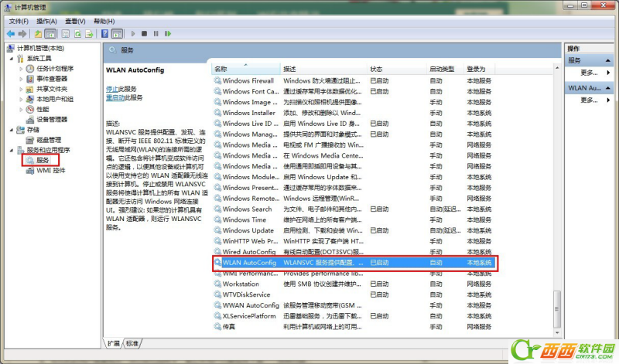619x364 pixels.
Task: Expand the 性能 tree node
Action: coord(21,110)
